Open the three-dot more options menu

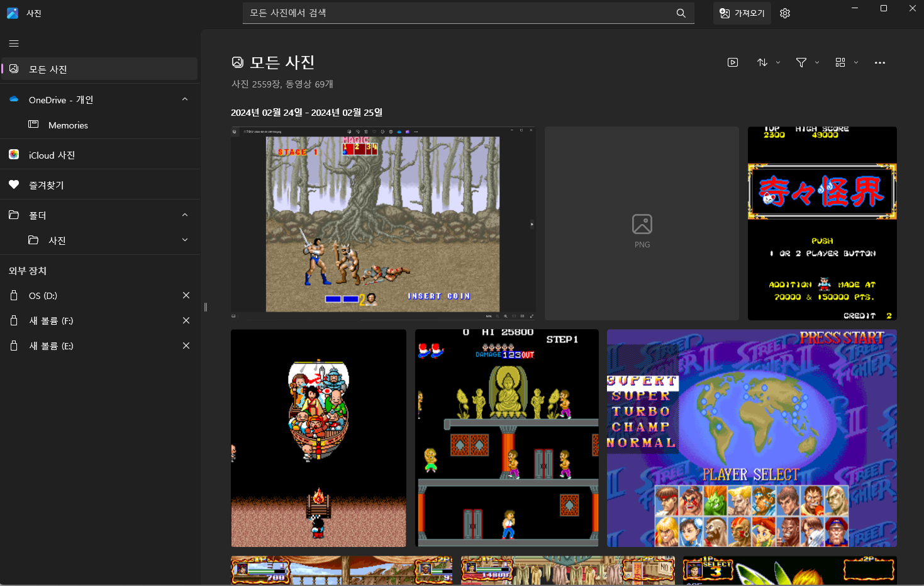(880, 62)
